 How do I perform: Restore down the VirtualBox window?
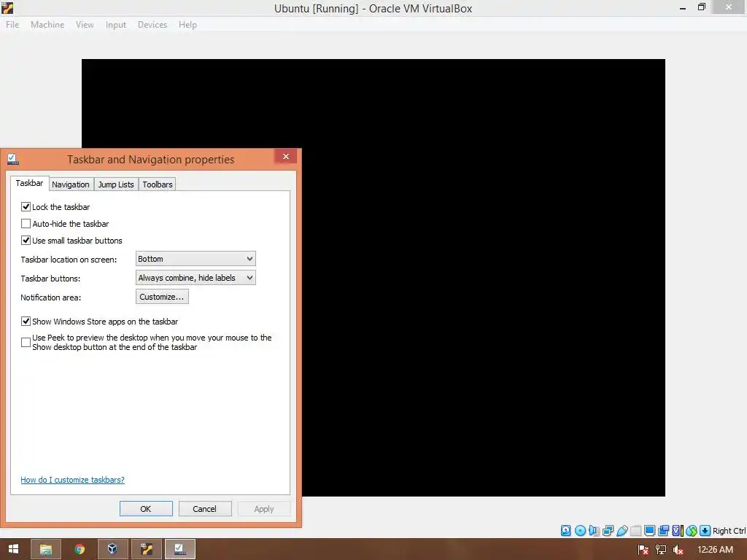tap(702, 7)
